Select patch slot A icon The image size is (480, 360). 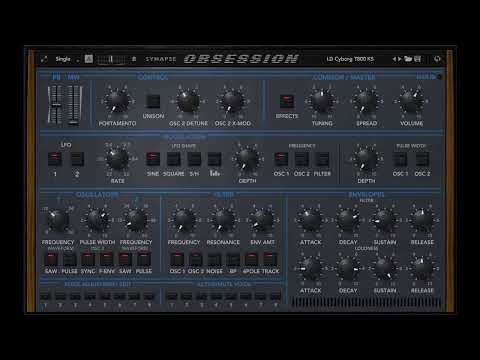tap(89, 59)
